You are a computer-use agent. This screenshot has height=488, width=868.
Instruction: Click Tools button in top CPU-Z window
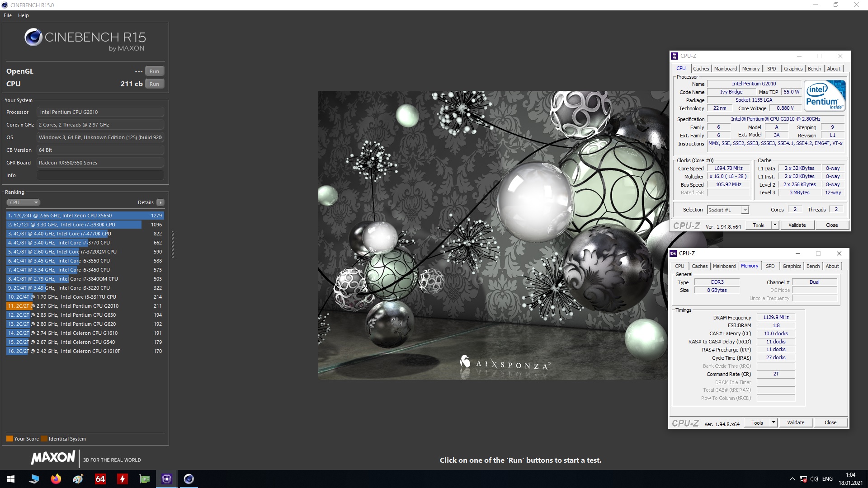759,225
